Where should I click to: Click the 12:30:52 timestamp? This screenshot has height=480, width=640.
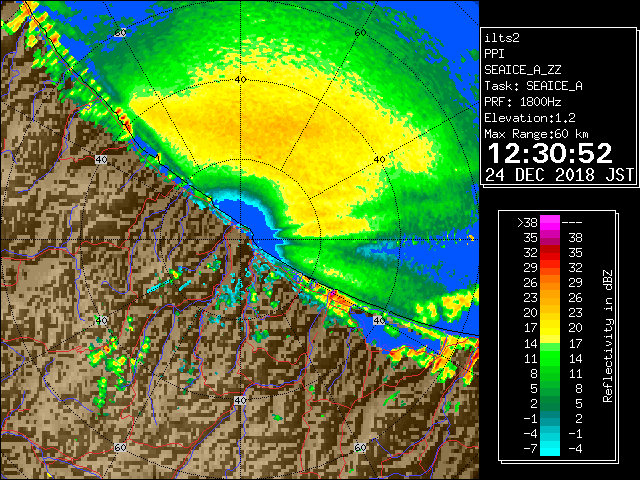tap(550, 153)
